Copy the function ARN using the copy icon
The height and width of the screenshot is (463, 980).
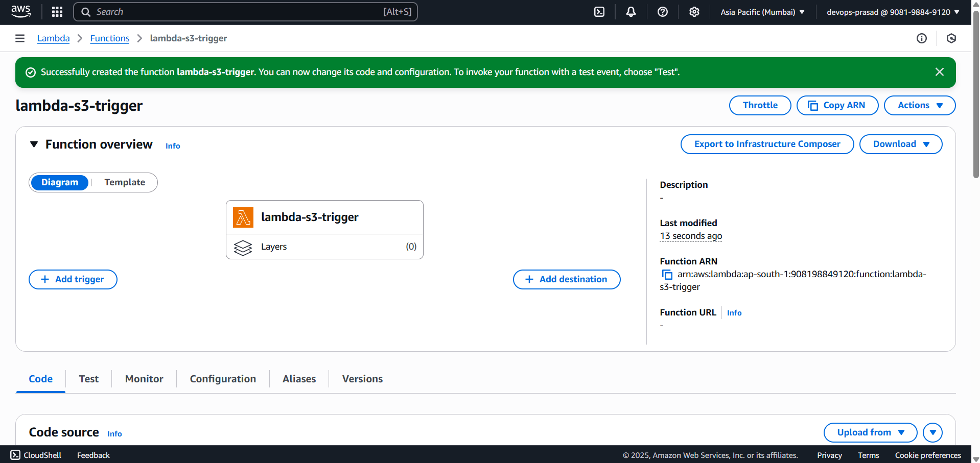click(x=667, y=275)
